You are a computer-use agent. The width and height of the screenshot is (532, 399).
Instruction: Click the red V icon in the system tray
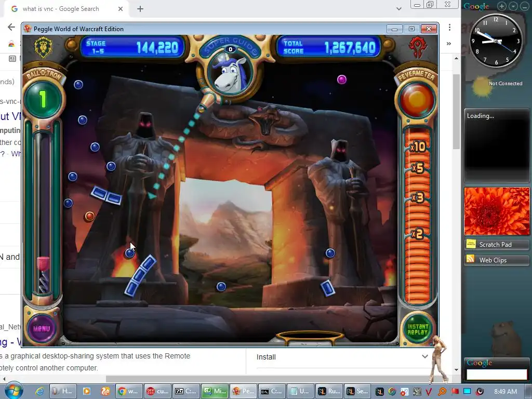[429, 392]
